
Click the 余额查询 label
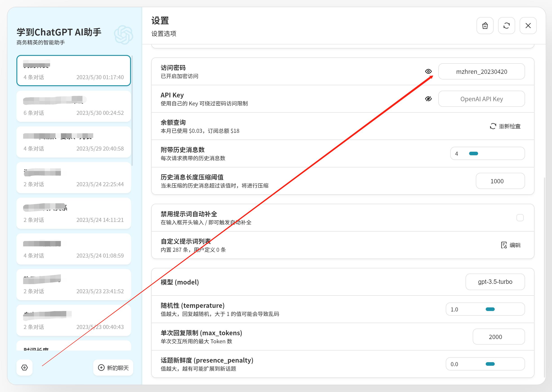click(173, 122)
